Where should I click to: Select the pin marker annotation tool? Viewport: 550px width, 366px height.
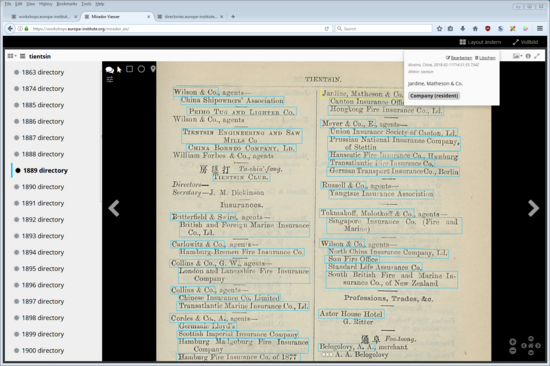coord(153,69)
